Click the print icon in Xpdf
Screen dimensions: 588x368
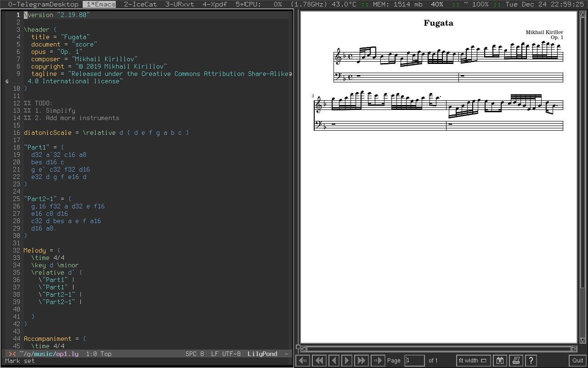coord(516,361)
